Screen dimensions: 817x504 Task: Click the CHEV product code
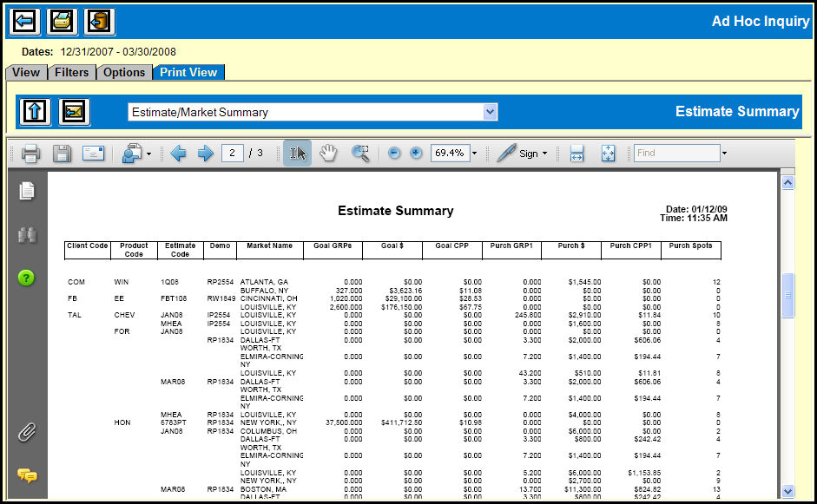click(124, 315)
